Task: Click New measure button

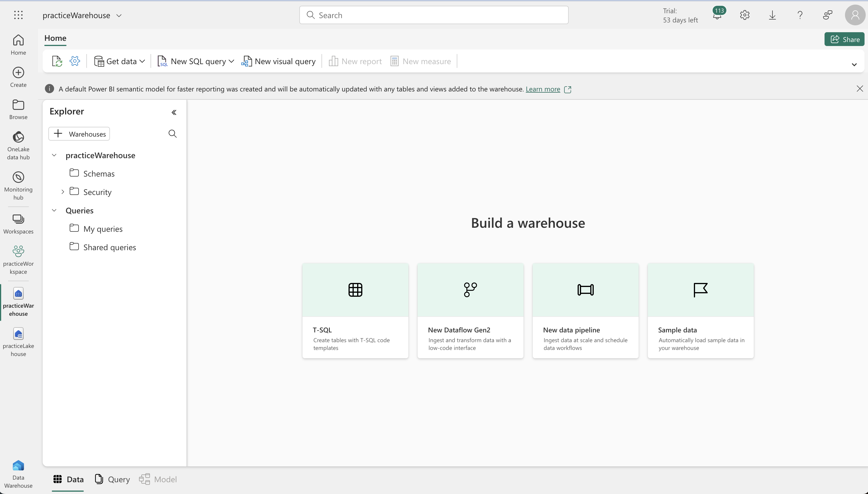Action: 421,61
